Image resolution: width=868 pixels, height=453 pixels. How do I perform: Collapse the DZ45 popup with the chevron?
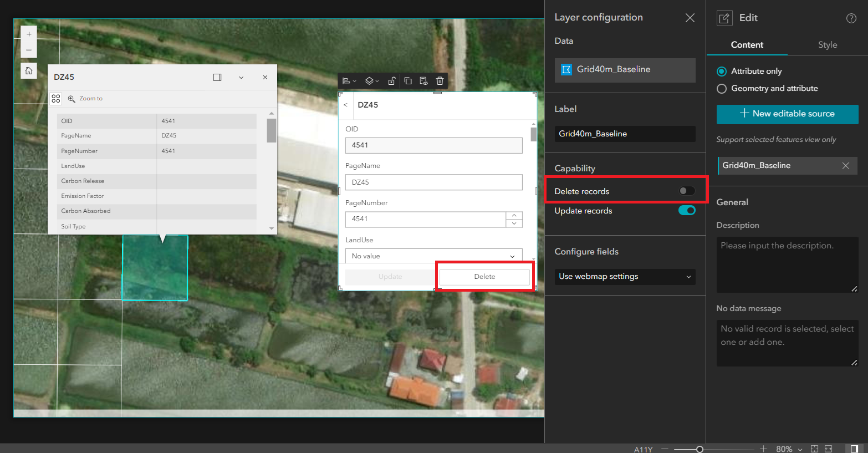pyautogui.click(x=241, y=77)
